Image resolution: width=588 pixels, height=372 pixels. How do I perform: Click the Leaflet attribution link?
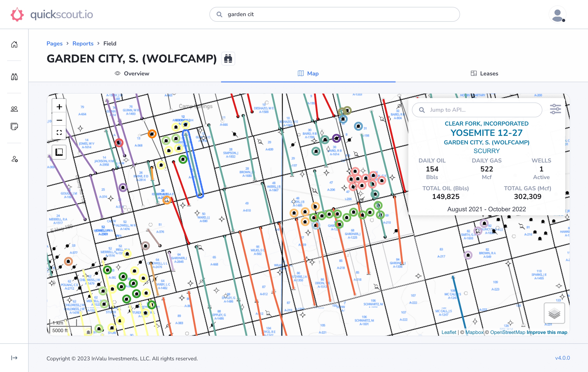449,332
